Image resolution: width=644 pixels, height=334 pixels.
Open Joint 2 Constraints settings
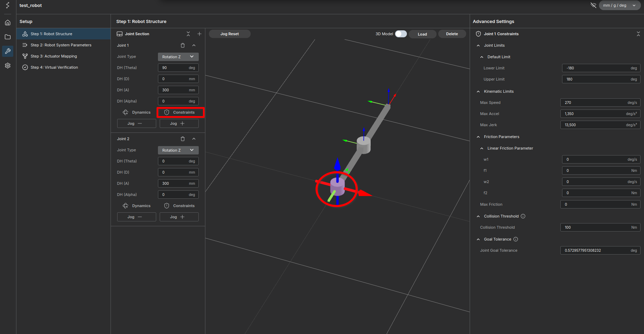point(180,206)
